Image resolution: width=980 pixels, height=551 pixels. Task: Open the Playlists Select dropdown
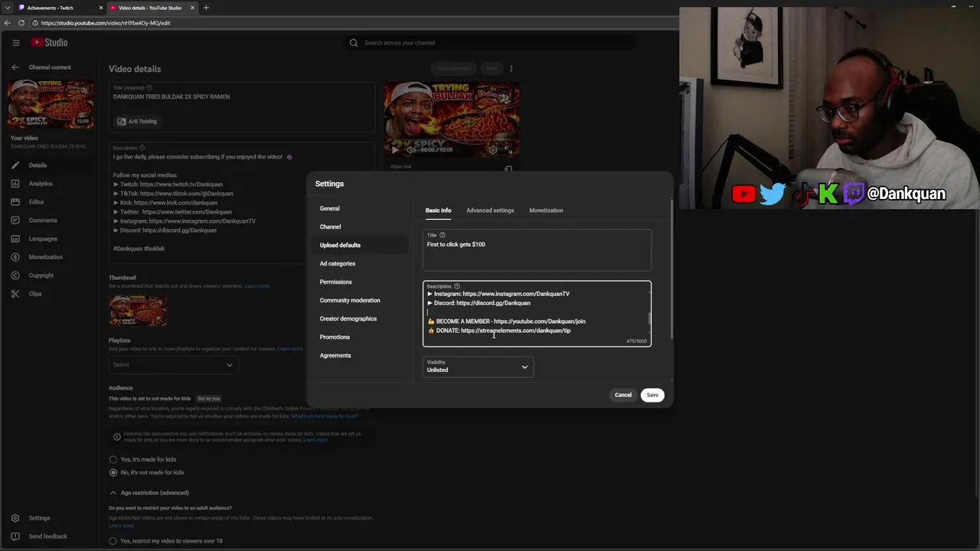(172, 365)
